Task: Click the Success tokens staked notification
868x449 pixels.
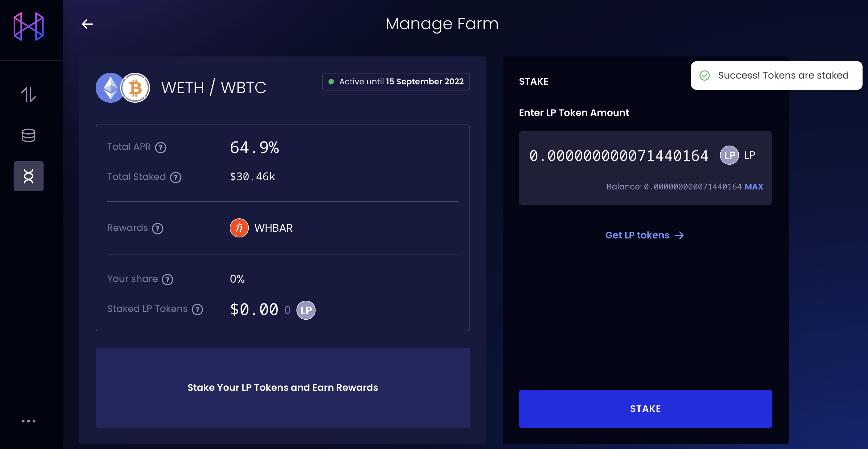Action: (x=776, y=76)
